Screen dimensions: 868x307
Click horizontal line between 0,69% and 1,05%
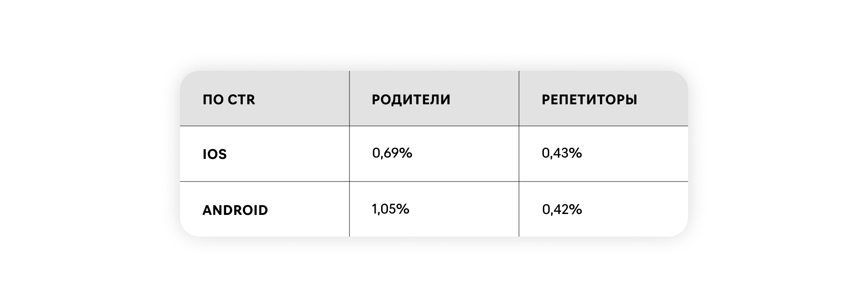434,181
